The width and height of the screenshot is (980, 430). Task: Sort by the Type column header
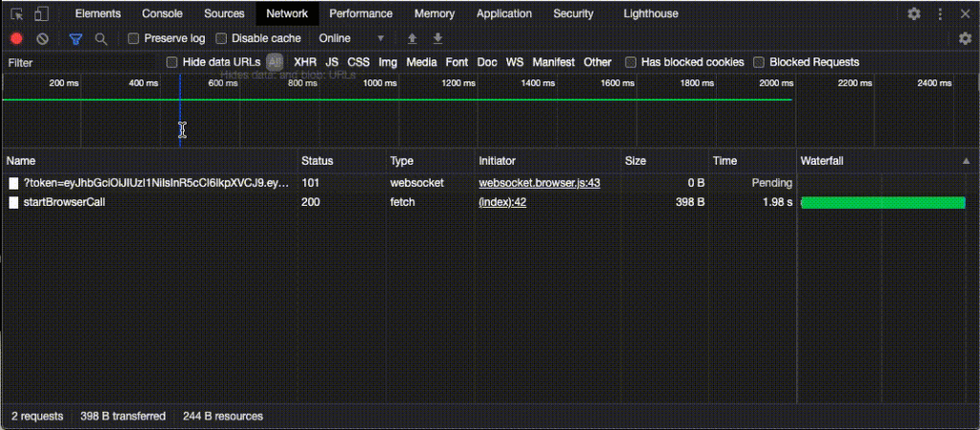pyautogui.click(x=431, y=161)
